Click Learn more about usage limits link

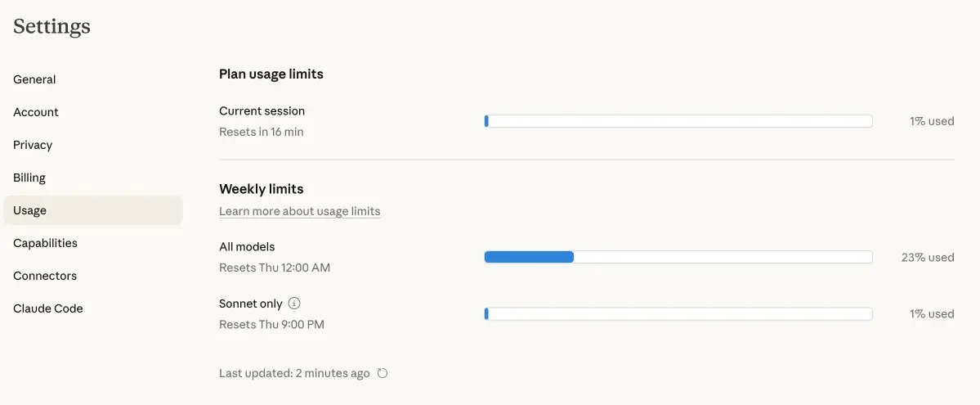click(x=299, y=211)
